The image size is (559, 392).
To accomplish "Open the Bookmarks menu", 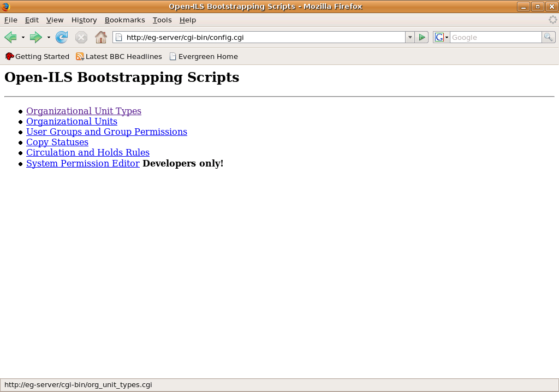I will click(x=125, y=20).
